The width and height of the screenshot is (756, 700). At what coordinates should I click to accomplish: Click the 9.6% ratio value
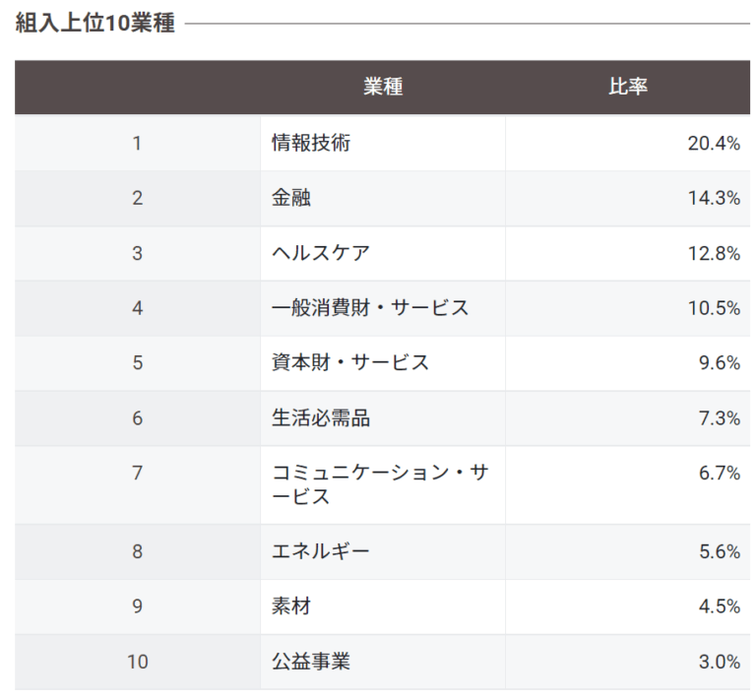click(719, 362)
